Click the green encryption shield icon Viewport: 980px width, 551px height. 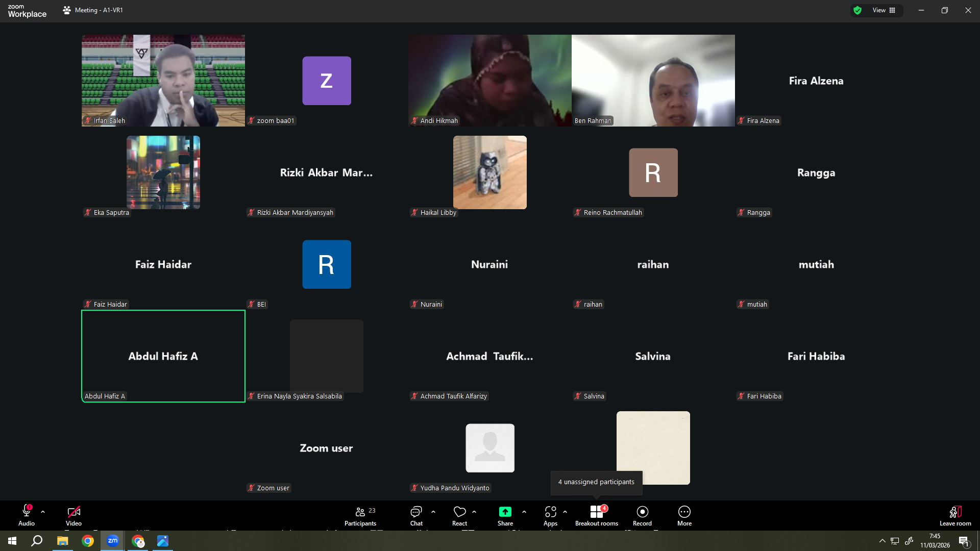click(x=857, y=10)
